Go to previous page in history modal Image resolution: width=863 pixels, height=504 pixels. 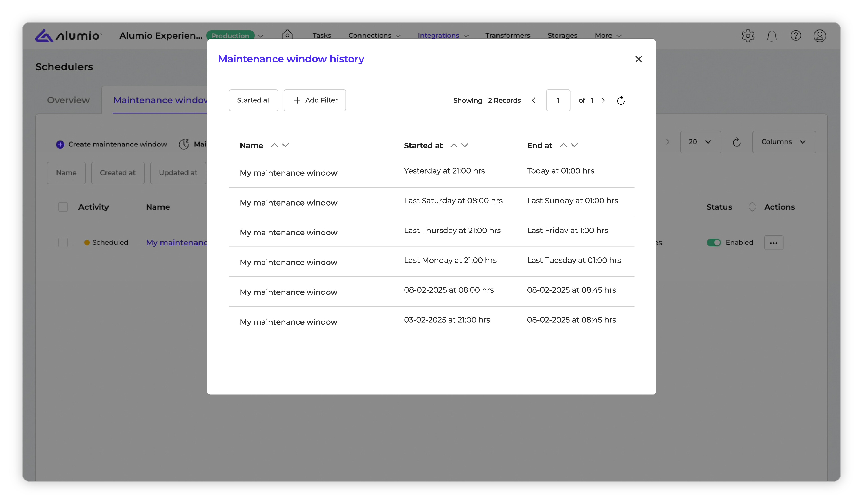click(x=534, y=100)
